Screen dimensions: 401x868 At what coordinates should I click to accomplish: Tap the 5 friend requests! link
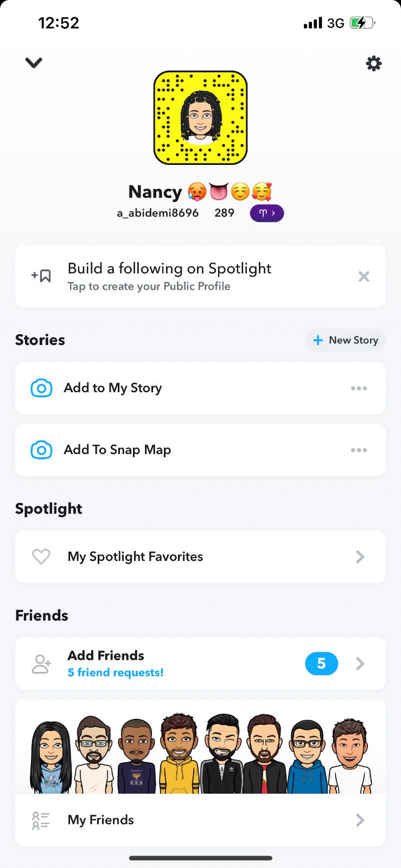point(116,673)
